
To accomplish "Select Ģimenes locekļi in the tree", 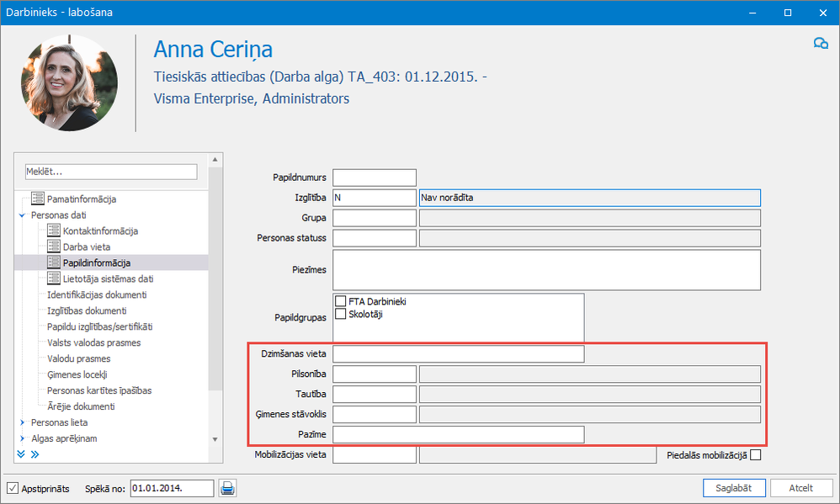I will coord(77,374).
